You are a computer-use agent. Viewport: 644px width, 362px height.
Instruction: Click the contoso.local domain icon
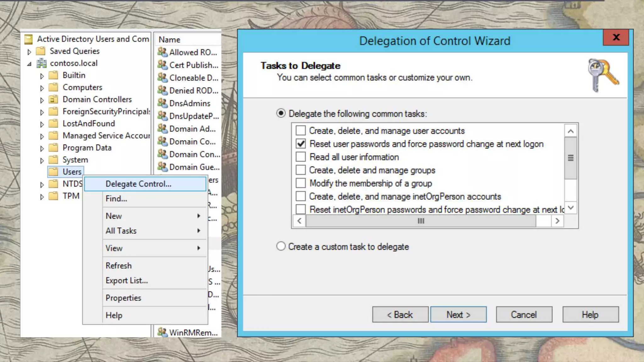click(x=42, y=63)
